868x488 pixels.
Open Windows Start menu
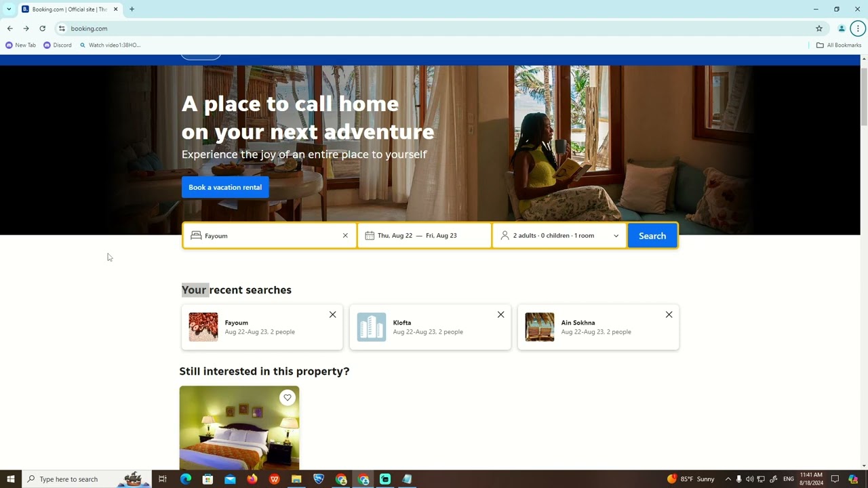(10, 479)
